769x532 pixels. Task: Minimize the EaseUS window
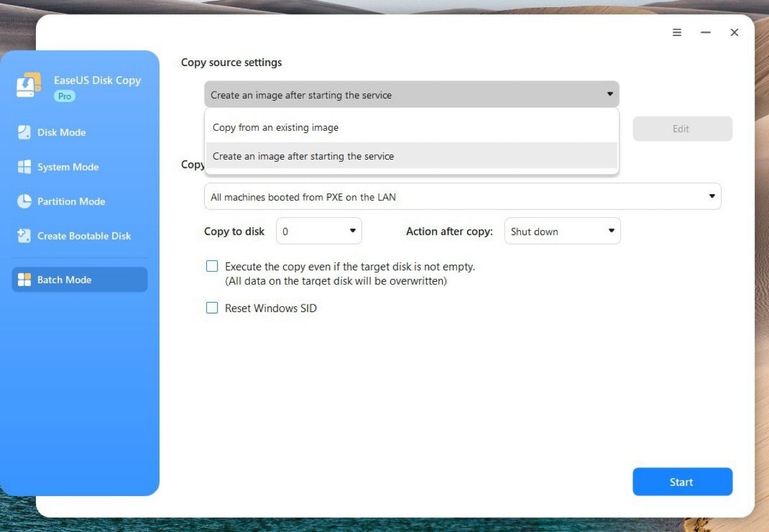(706, 33)
